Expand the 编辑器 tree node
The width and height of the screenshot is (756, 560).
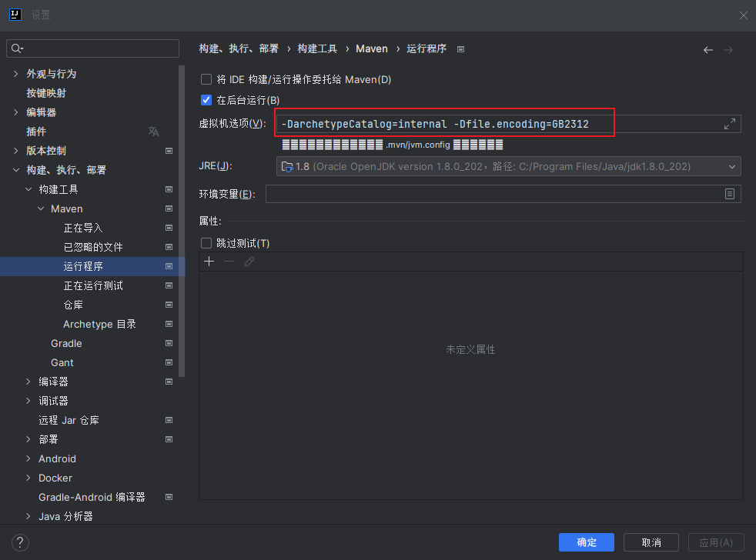tap(18, 112)
